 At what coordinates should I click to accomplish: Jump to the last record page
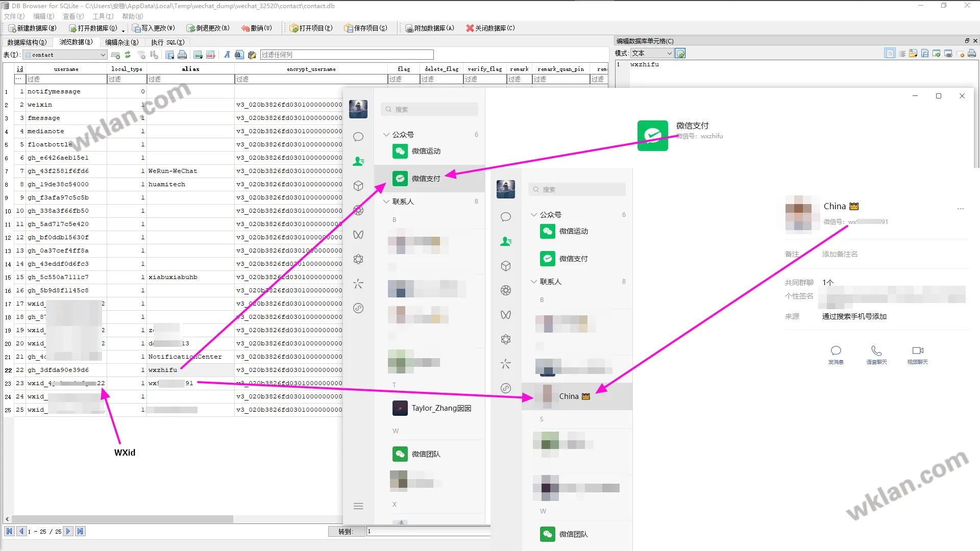coord(80,531)
